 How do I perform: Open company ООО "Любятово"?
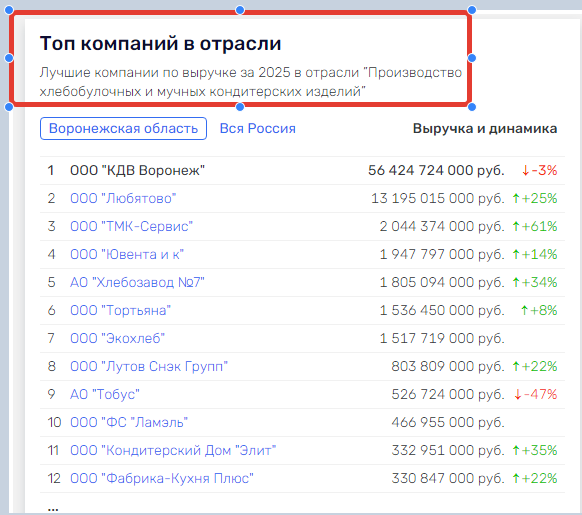(123, 198)
